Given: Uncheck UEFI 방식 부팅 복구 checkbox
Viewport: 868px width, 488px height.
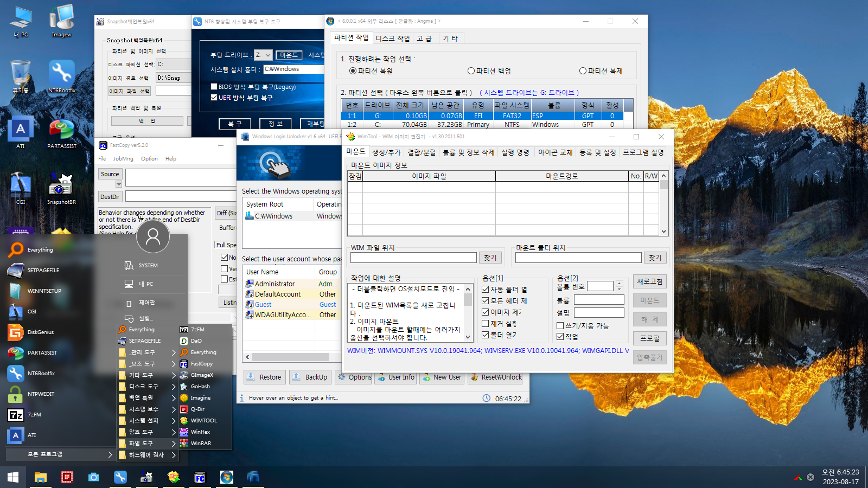Looking at the screenshot, I should pos(214,98).
